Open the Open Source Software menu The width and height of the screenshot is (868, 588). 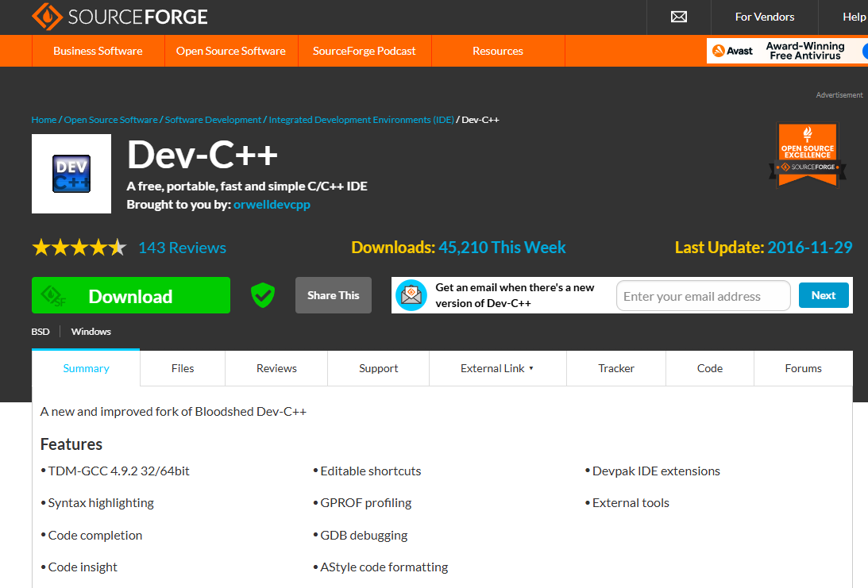[231, 51]
